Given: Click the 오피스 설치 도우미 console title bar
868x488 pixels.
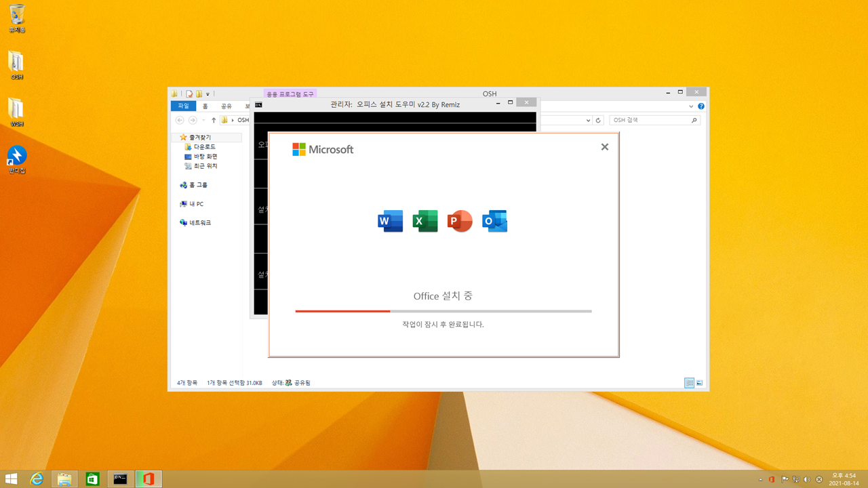Looking at the screenshot, I should click(x=395, y=104).
